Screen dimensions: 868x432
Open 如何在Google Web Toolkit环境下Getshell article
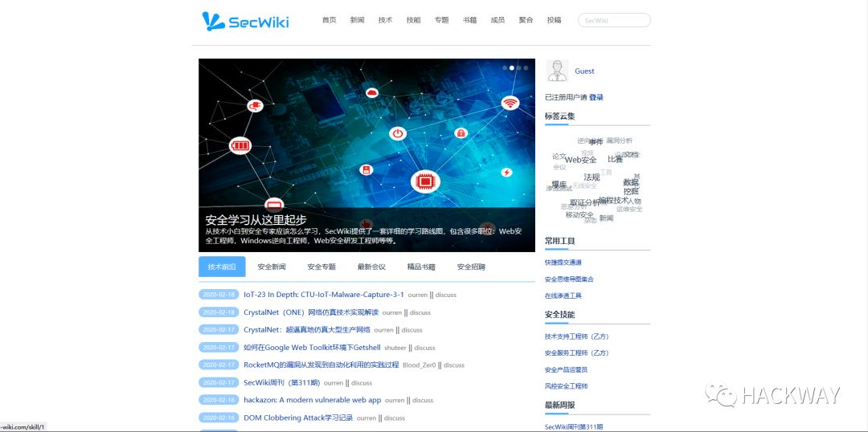tap(312, 348)
